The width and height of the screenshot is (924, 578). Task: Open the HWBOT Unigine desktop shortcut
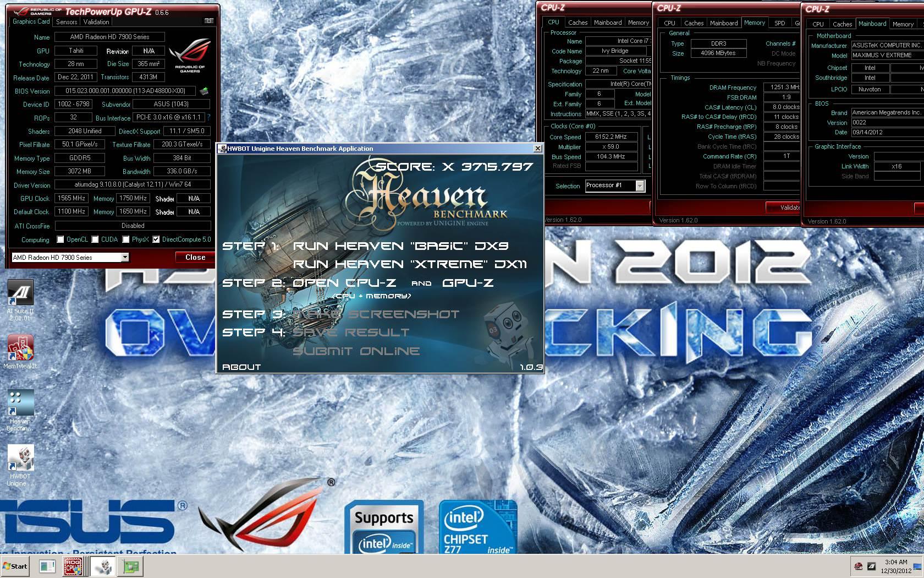(x=20, y=465)
